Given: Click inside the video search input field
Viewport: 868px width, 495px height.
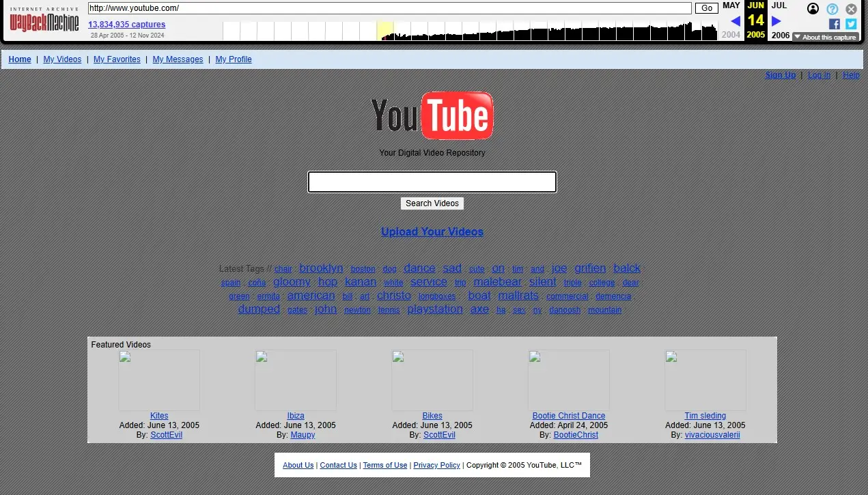Looking at the screenshot, I should [432, 182].
